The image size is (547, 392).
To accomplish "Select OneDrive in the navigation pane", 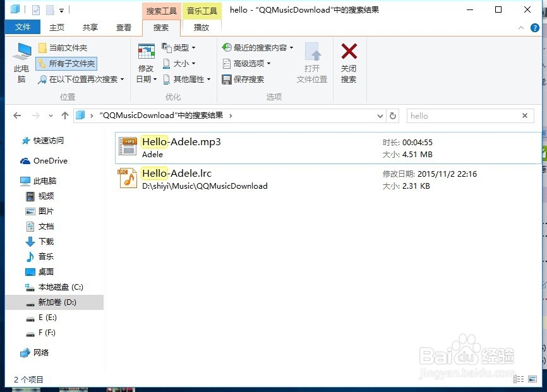I will click(x=49, y=160).
